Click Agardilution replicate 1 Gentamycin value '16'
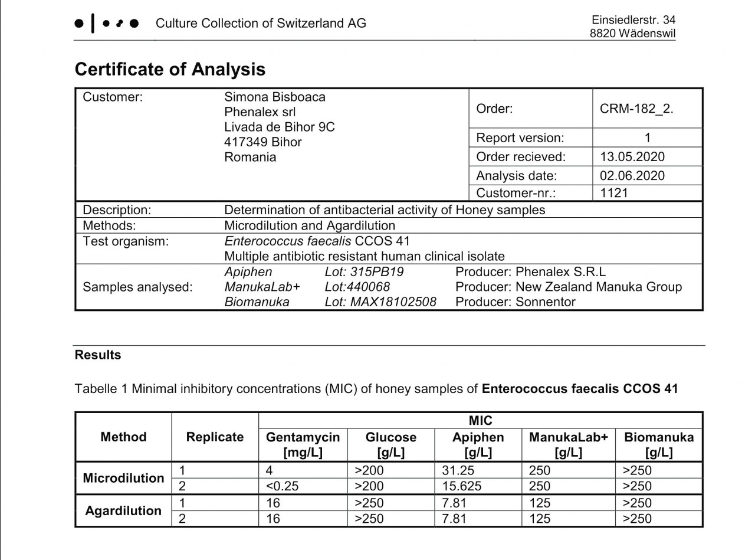This screenshot has height=560, width=755. [273, 503]
